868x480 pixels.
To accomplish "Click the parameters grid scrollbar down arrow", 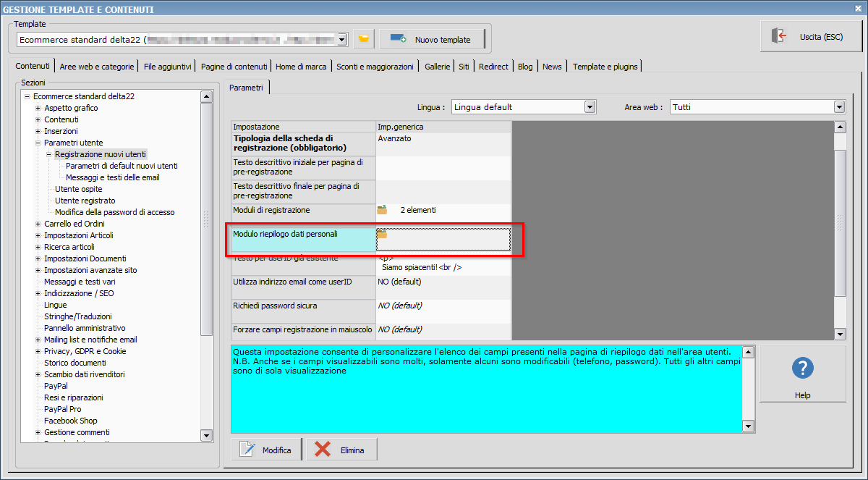I will pos(840,334).
